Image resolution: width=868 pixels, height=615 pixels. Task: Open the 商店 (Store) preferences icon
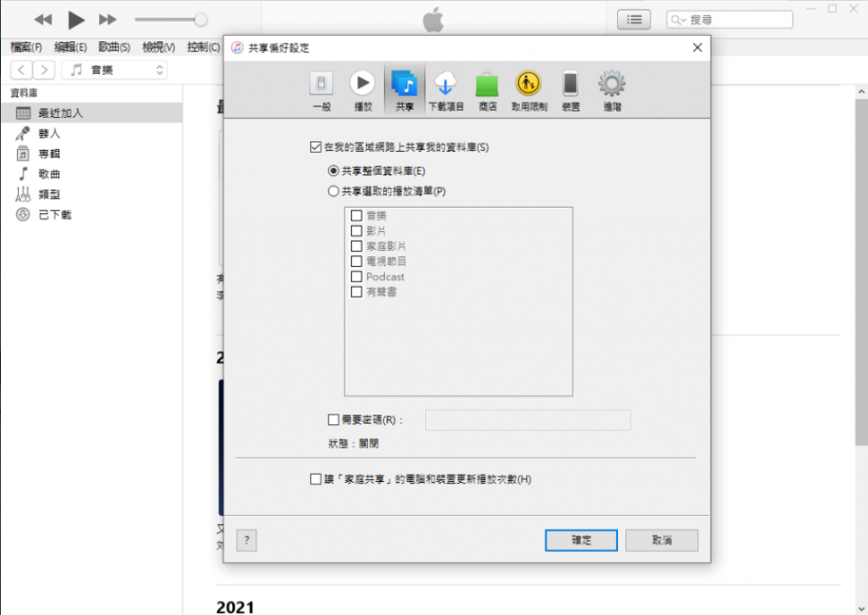click(488, 91)
